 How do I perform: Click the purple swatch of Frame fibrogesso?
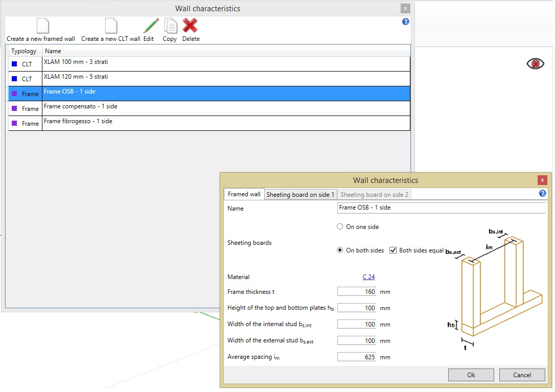click(x=14, y=123)
